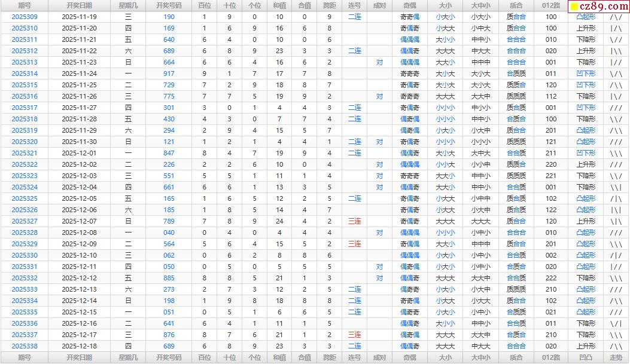Open issue 2025310 link
This screenshot has height=364, width=630.
click(x=25, y=28)
